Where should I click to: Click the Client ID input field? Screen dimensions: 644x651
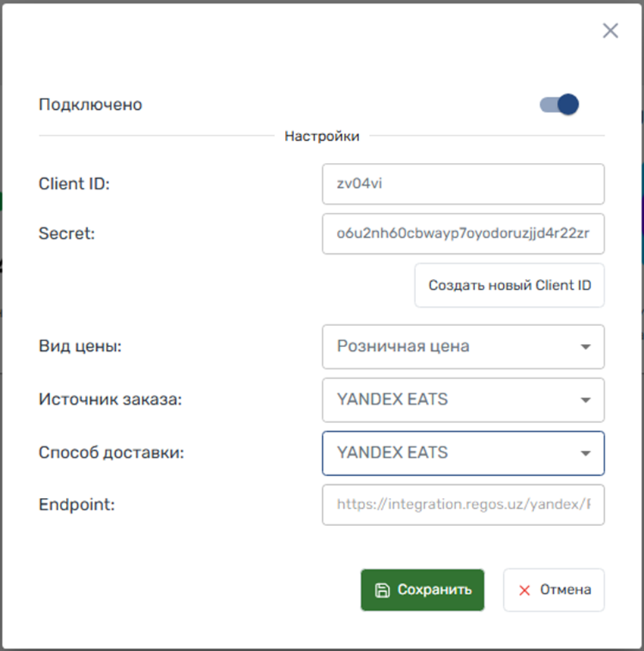[x=463, y=184]
